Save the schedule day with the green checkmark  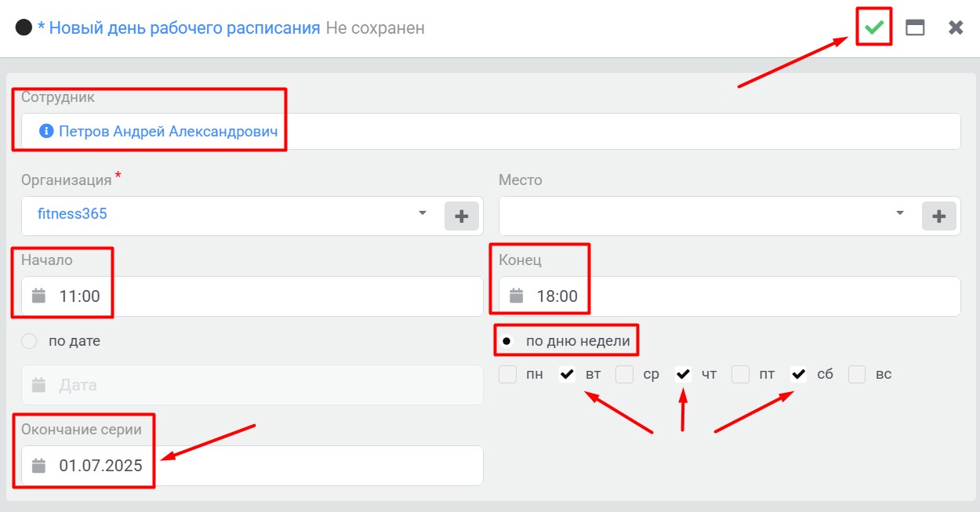(x=874, y=27)
